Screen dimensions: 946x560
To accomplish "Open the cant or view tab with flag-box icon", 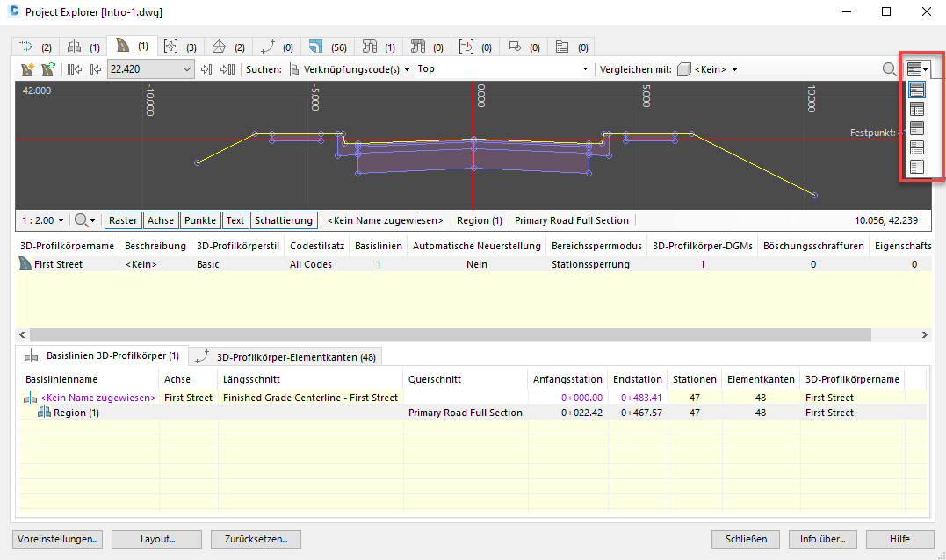I will coord(524,47).
